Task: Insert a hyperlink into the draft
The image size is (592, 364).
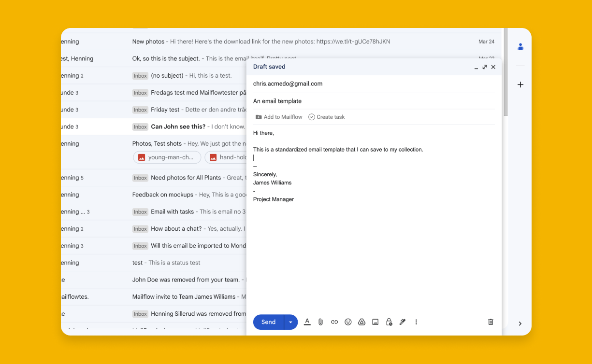Action: click(x=334, y=322)
